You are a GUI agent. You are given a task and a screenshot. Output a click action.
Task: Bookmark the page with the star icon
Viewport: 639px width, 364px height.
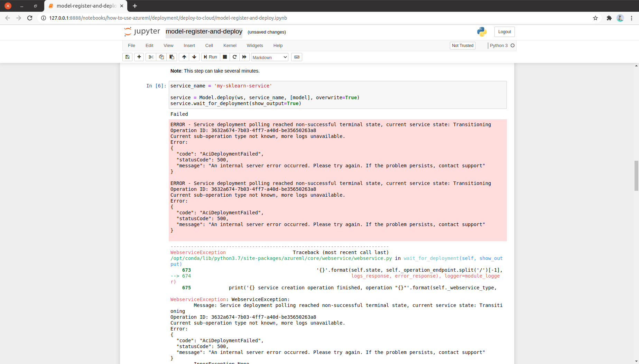pos(596,18)
